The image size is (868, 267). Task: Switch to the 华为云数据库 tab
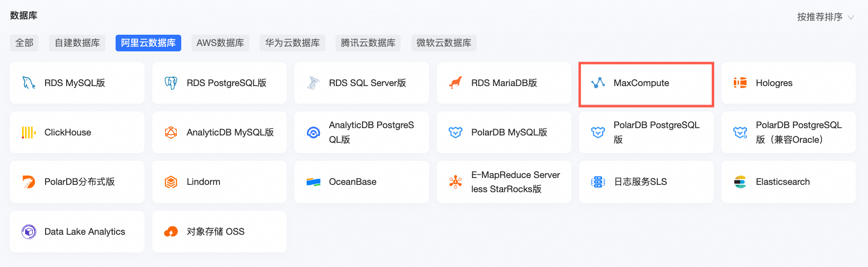point(292,43)
